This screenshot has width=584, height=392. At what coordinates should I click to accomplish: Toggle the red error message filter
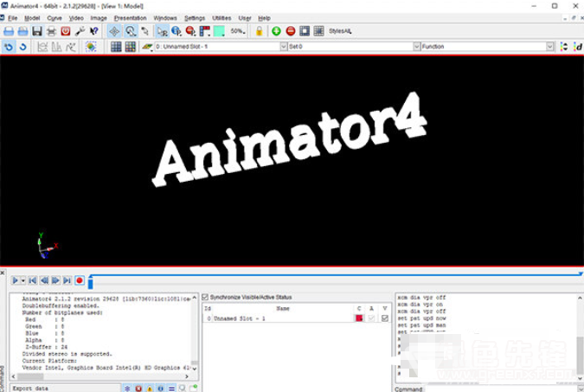(x=138, y=389)
